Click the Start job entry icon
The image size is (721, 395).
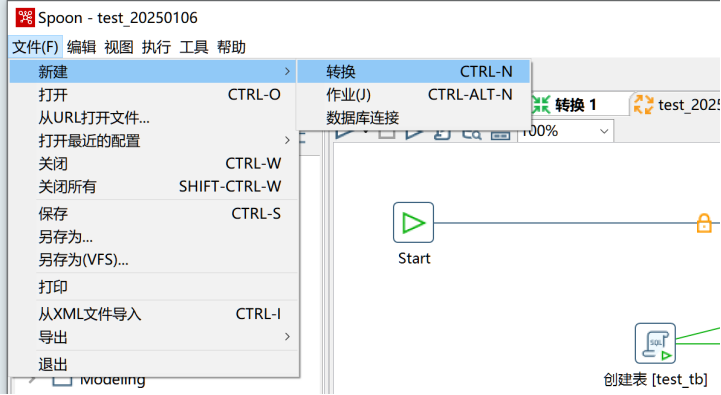pyautogui.click(x=413, y=223)
